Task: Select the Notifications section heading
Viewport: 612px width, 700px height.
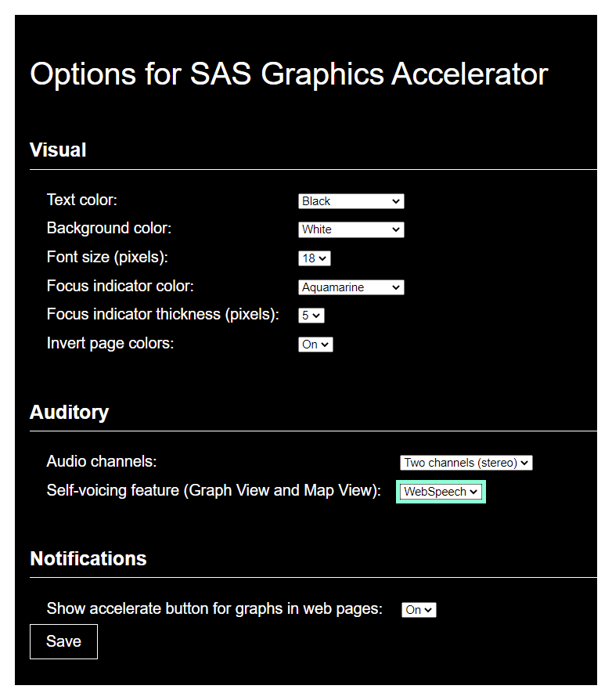Action: [x=88, y=558]
